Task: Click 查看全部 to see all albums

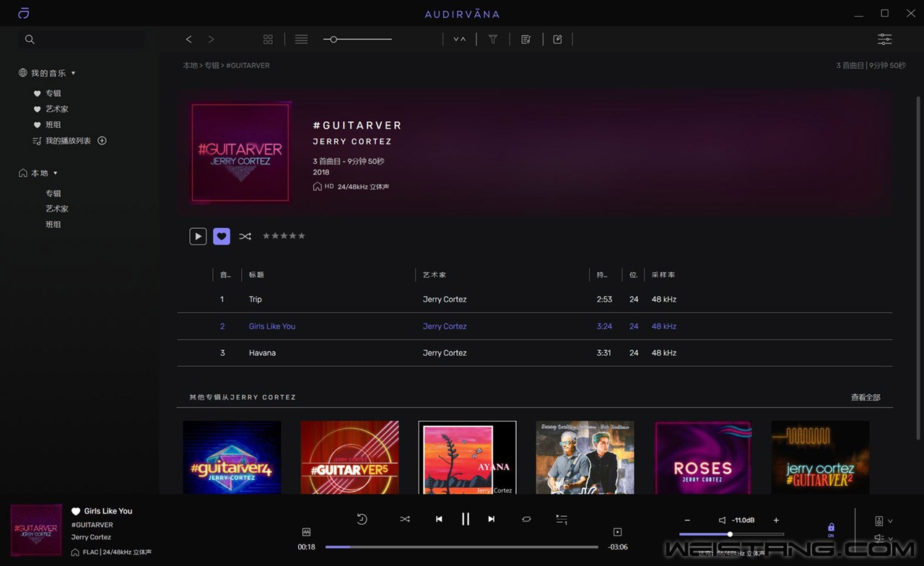Action: pos(866,397)
